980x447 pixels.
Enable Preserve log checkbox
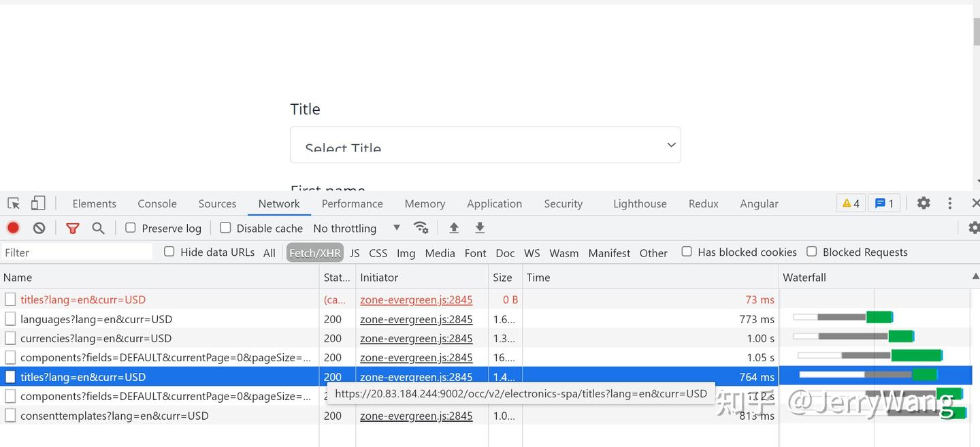(131, 227)
